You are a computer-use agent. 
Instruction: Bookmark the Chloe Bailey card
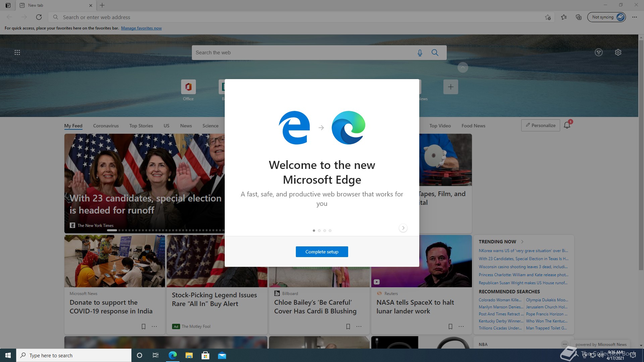[x=348, y=326]
